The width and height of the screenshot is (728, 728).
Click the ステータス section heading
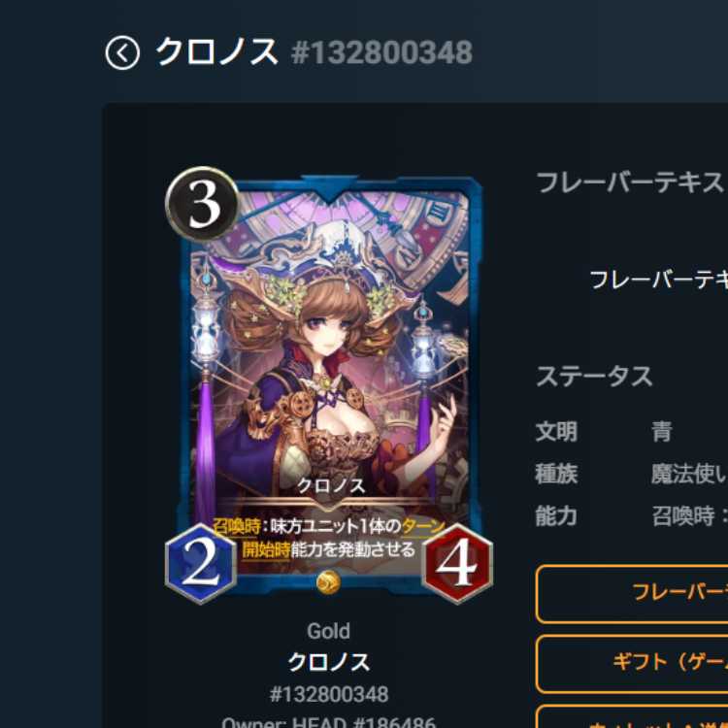tap(594, 376)
